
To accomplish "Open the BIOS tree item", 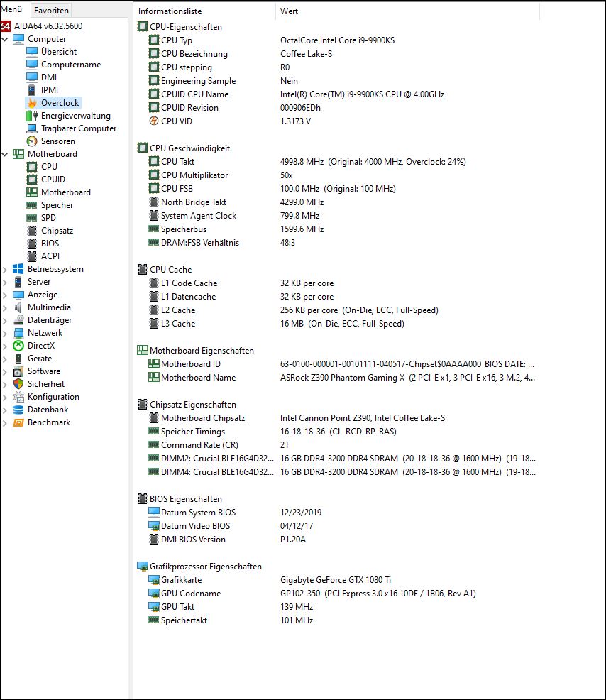I will coord(50,244).
